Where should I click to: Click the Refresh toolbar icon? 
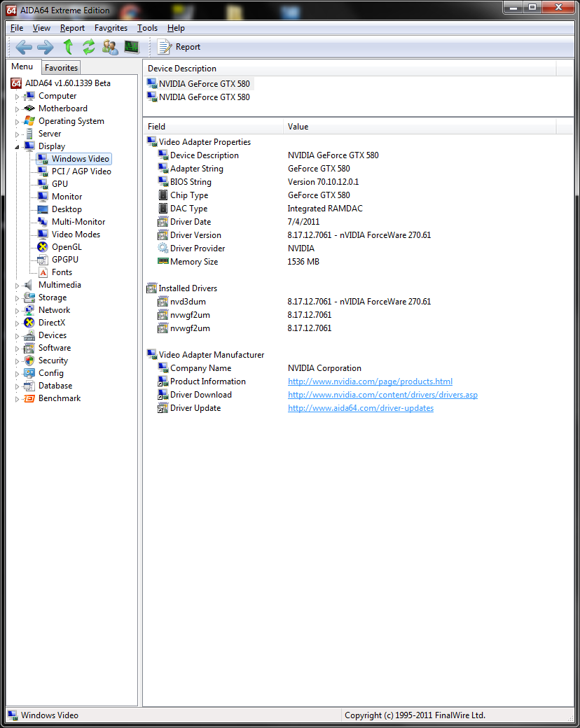coord(89,47)
